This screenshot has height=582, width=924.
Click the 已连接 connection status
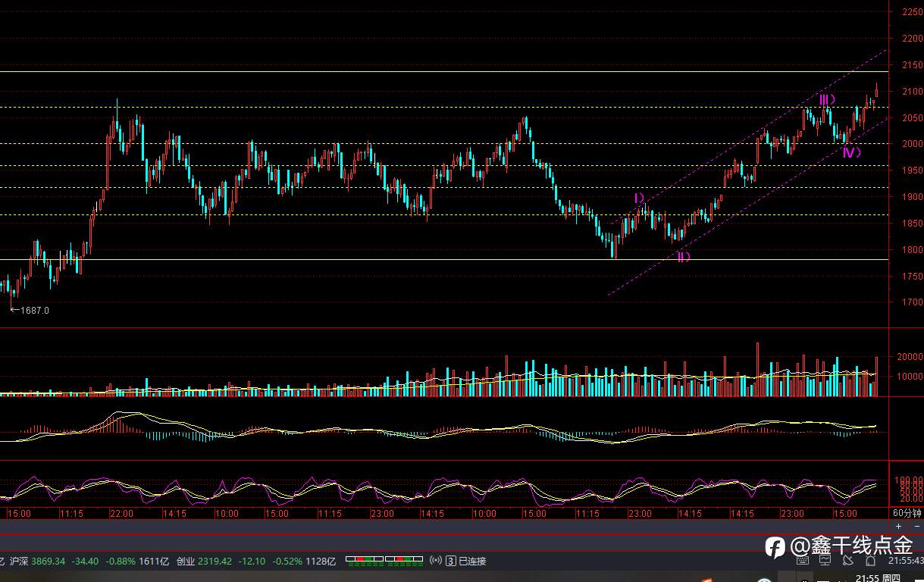click(471, 562)
